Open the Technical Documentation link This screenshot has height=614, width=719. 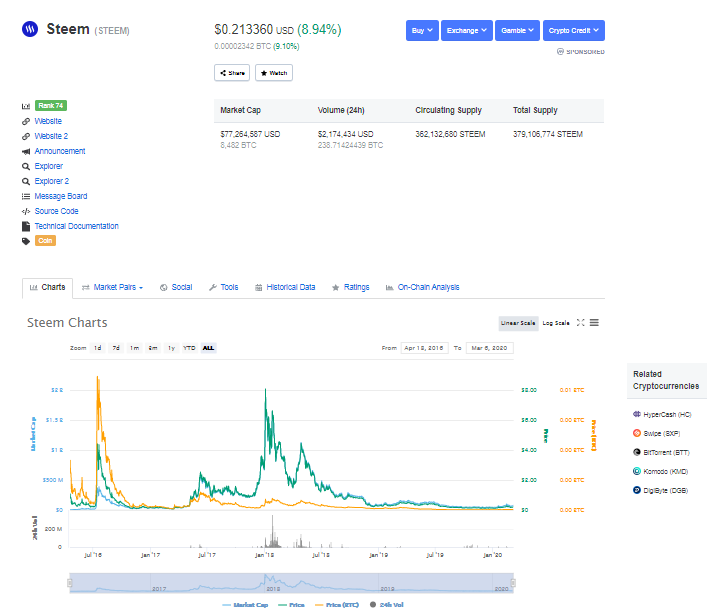(77, 227)
